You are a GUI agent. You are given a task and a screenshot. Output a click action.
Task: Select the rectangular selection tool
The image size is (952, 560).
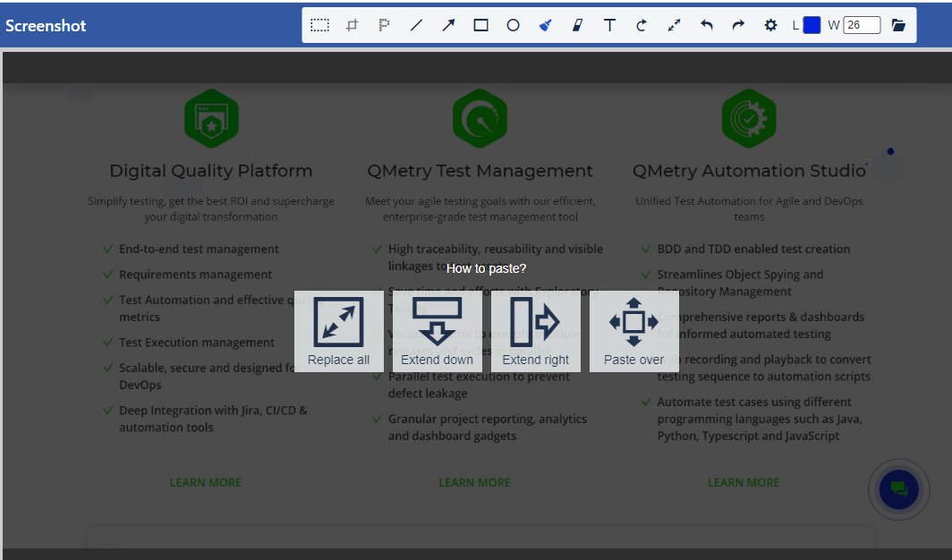click(319, 25)
